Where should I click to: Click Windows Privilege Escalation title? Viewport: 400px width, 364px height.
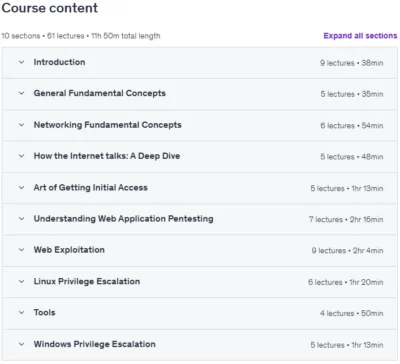pos(95,344)
